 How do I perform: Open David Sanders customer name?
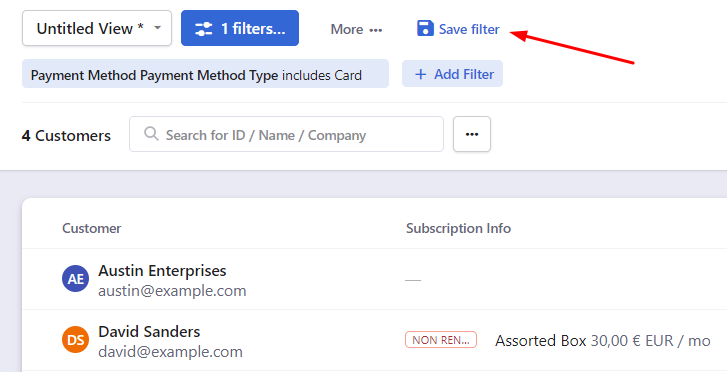149,332
